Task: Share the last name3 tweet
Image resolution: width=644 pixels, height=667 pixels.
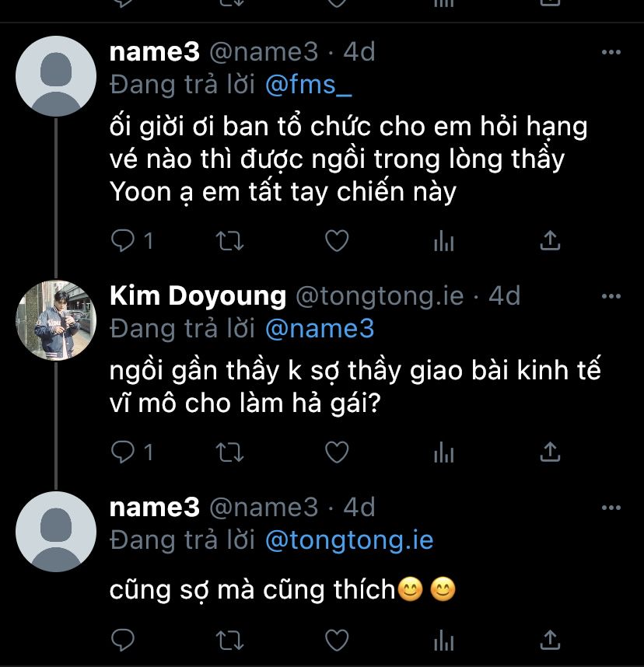Action: point(550,640)
